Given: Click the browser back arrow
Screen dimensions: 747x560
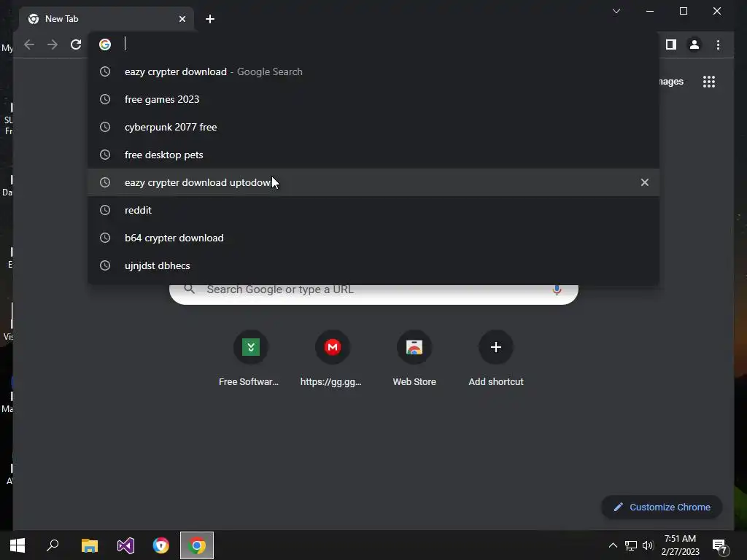Looking at the screenshot, I should [29, 44].
